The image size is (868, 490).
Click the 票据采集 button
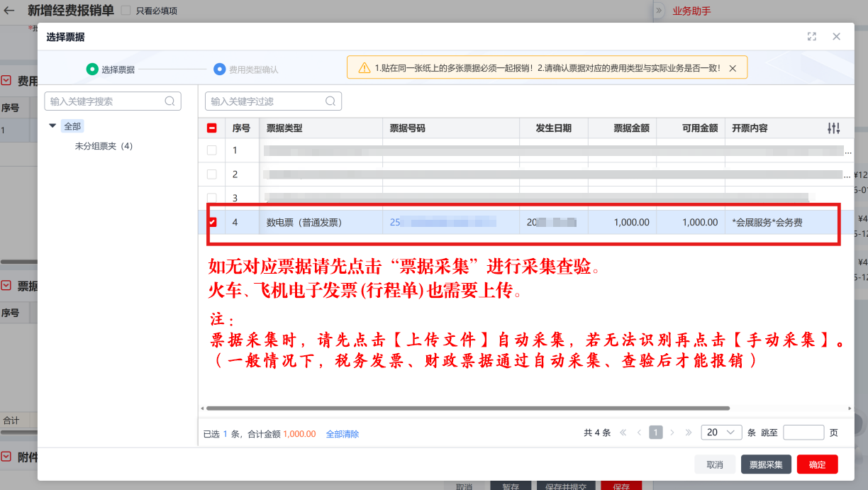click(766, 464)
